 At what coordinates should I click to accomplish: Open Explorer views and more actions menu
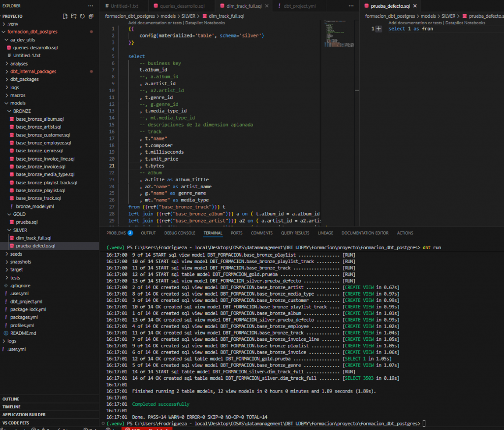pyautogui.click(x=90, y=5)
